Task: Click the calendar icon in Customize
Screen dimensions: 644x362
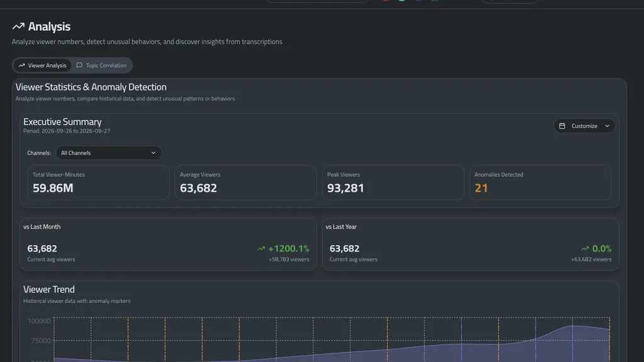Action: click(x=562, y=126)
